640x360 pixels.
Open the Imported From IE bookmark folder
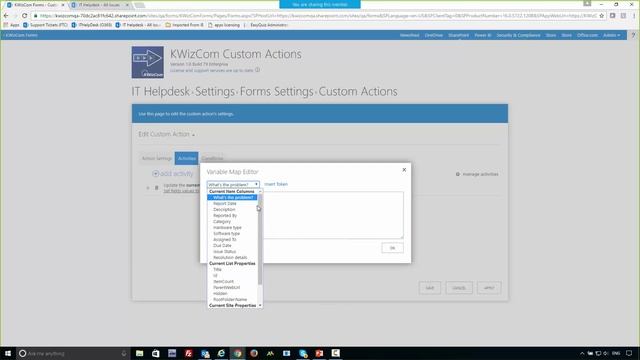coord(184,25)
